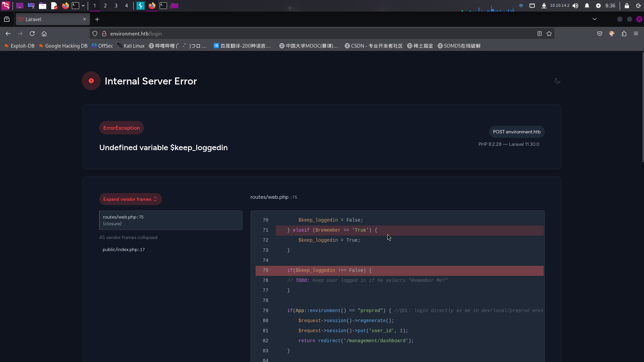Switch to workspace 1
The height and width of the screenshot is (362, 644).
pos(95,6)
